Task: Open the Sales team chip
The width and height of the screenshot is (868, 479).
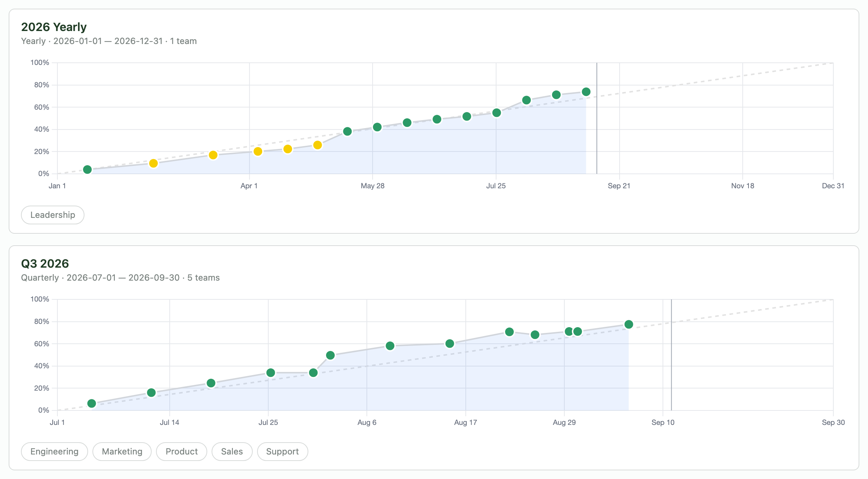Action: [232, 452]
